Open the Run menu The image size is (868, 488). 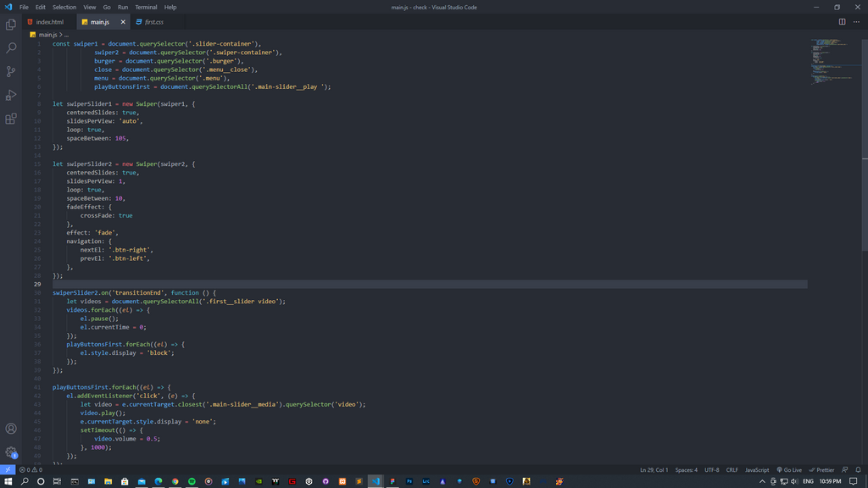coord(123,7)
